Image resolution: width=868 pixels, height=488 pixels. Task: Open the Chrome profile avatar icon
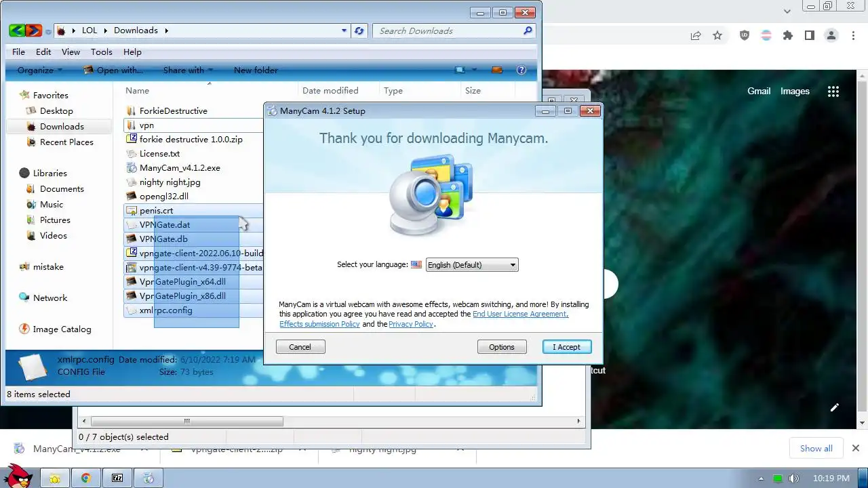click(831, 36)
